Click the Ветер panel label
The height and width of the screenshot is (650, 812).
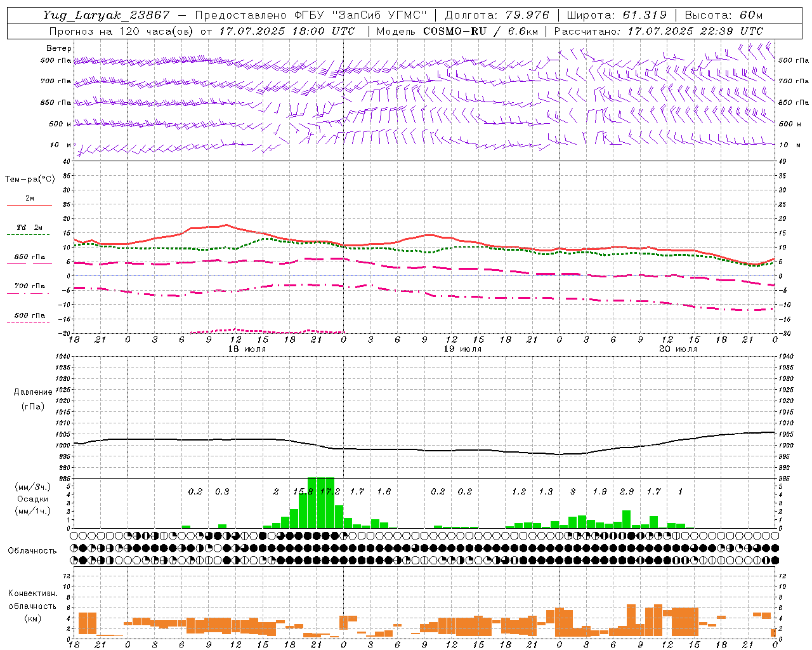[x=59, y=48]
